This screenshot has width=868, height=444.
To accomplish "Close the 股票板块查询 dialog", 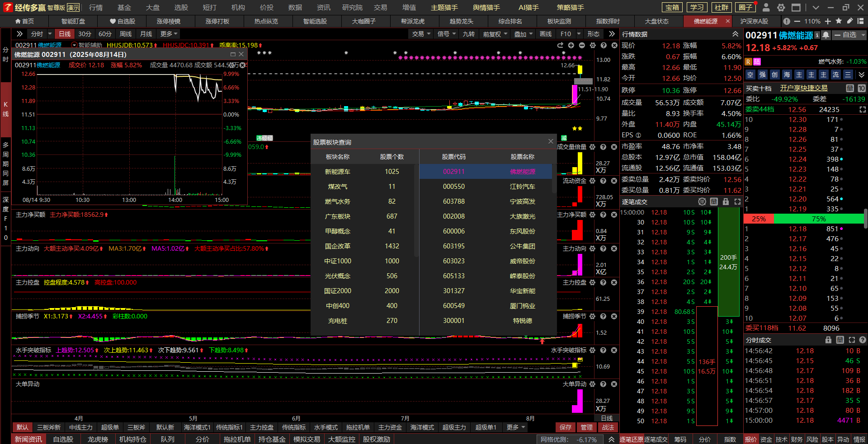I will tap(551, 141).
